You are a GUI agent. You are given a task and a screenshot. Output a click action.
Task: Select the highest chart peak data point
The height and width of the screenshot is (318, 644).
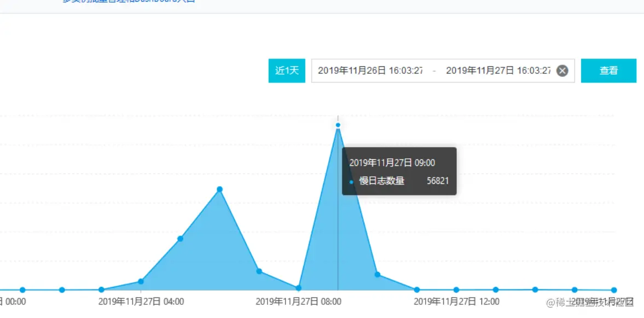click(338, 125)
